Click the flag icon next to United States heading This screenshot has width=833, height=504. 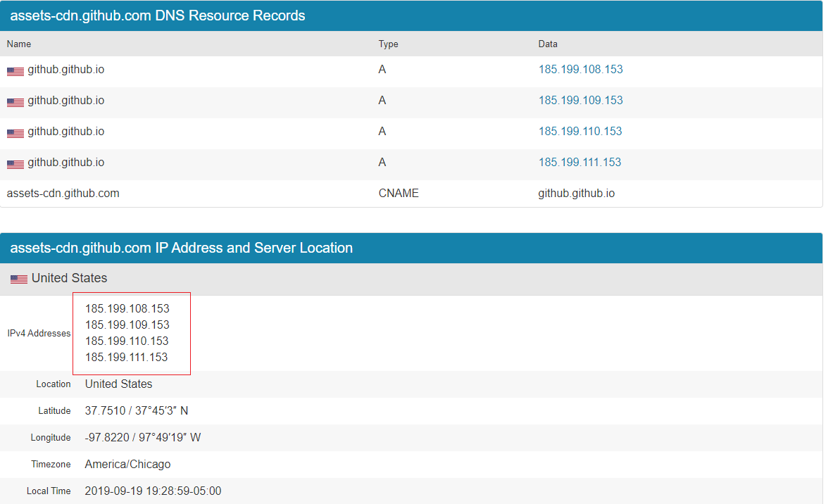(x=19, y=279)
